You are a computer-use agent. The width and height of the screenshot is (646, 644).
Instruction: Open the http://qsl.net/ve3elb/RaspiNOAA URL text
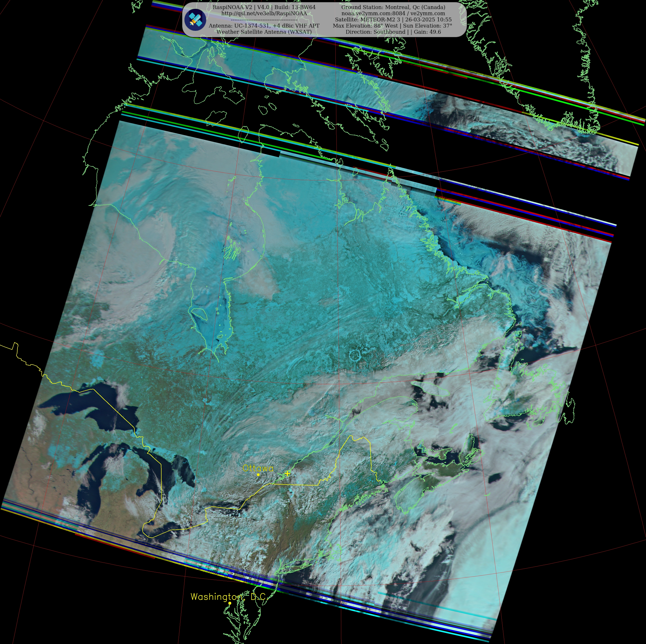[x=264, y=13]
